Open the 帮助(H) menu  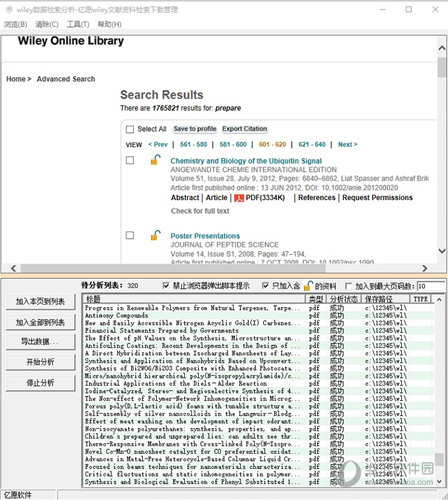point(109,24)
